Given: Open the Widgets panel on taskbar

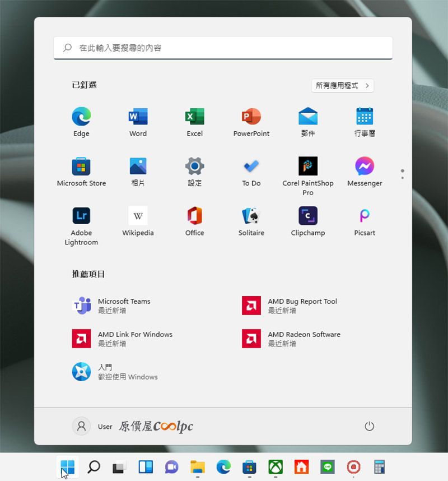Looking at the screenshot, I should point(146,467).
